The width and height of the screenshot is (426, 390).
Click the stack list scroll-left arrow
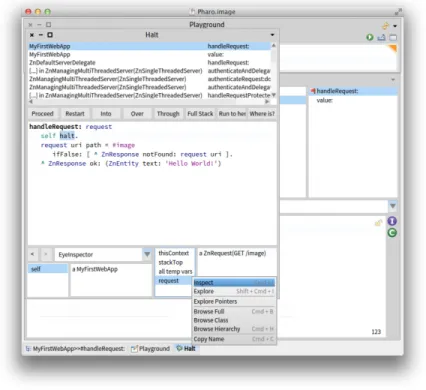pyautogui.click(x=31, y=101)
